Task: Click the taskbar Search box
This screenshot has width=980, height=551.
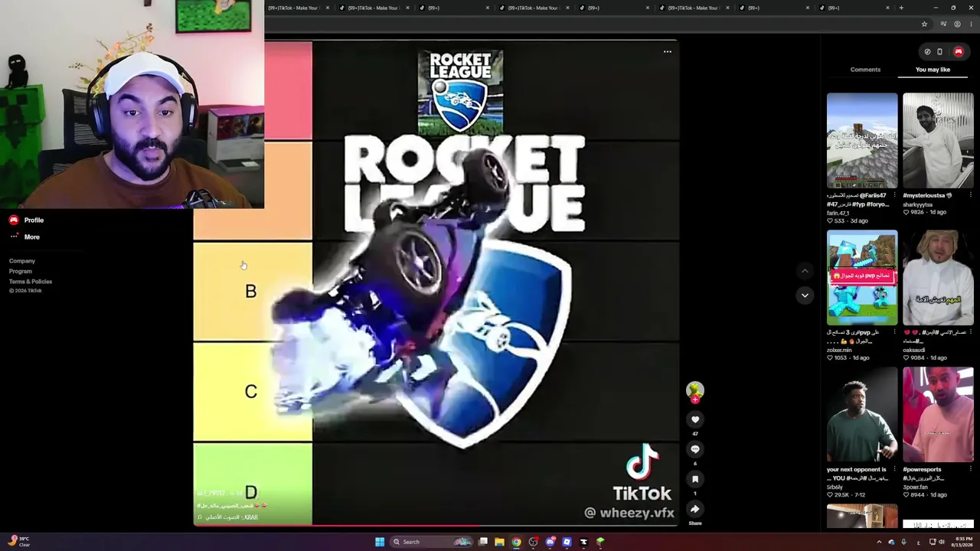Action: (x=431, y=542)
